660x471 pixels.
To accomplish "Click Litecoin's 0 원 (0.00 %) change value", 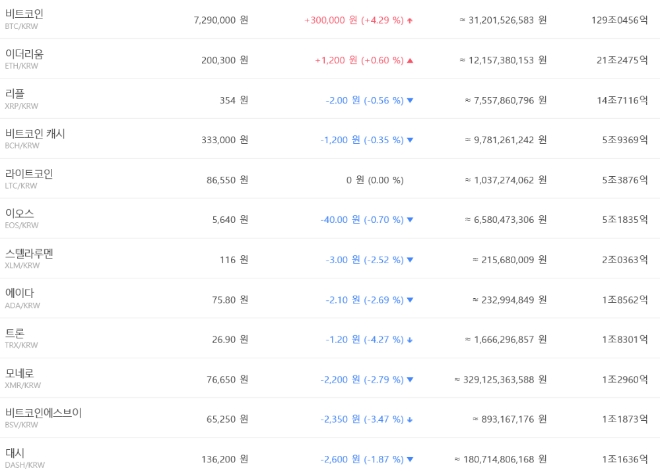I will tap(374, 180).
